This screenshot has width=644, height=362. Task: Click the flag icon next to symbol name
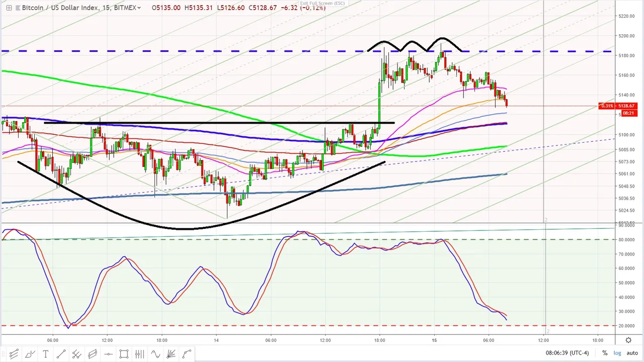pos(18,8)
